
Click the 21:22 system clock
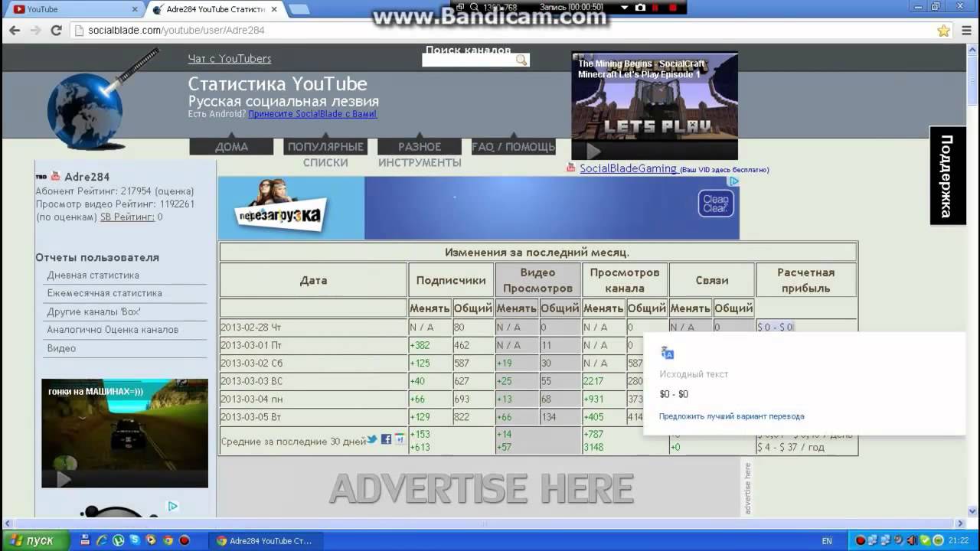(957, 540)
